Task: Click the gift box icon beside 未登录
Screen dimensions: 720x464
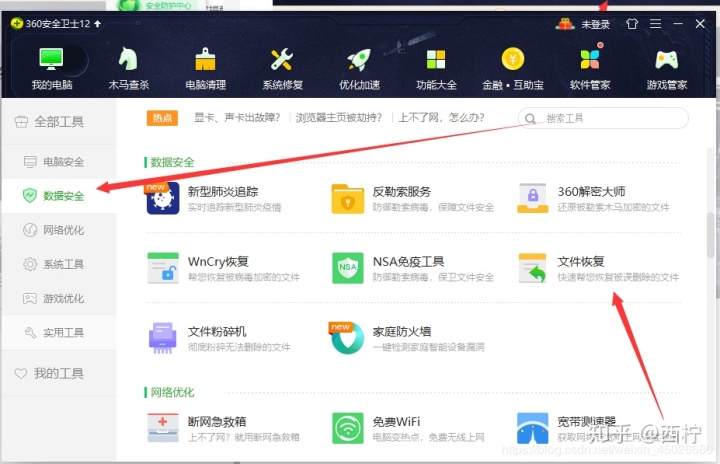Action: pyautogui.click(x=565, y=23)
